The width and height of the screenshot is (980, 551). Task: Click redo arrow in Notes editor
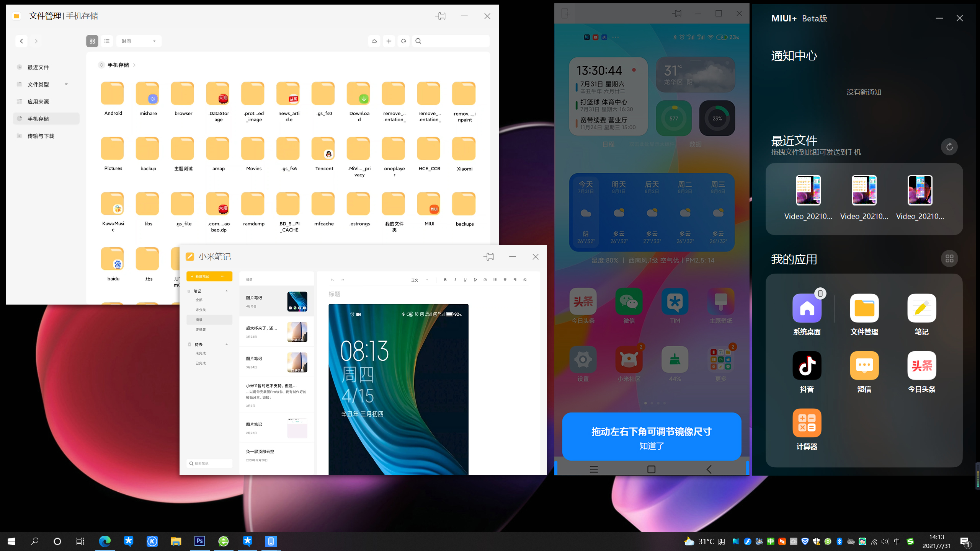click(x=342, y=280)
